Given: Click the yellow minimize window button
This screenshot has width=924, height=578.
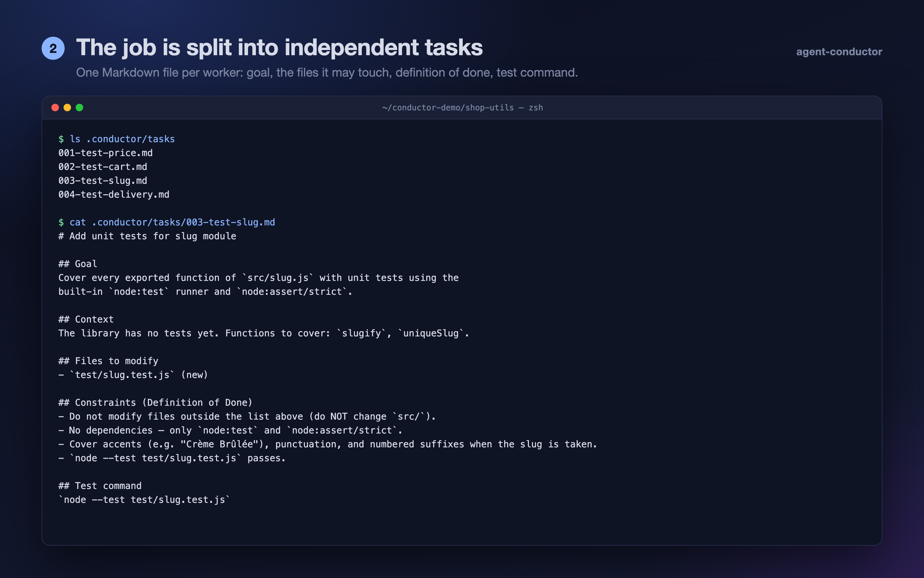Looking at the screenshot, I should pos(67,108).
